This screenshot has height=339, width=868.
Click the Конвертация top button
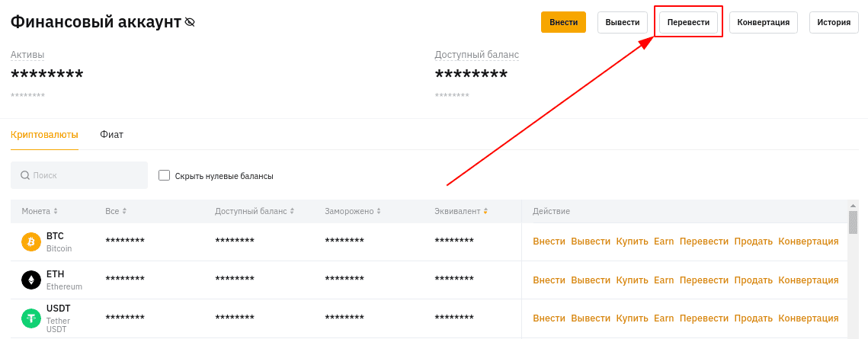coord(764,23)
